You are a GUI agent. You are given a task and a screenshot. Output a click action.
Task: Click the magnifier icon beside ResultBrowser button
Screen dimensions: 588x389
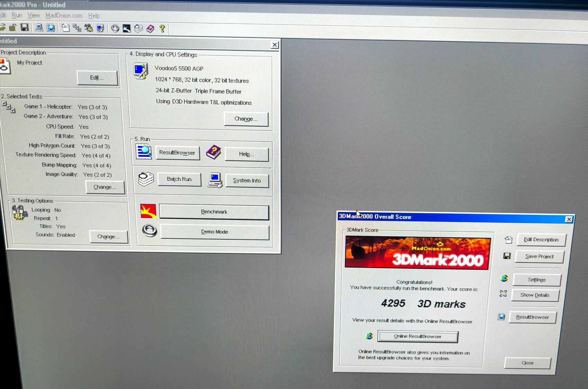[144, 152]
